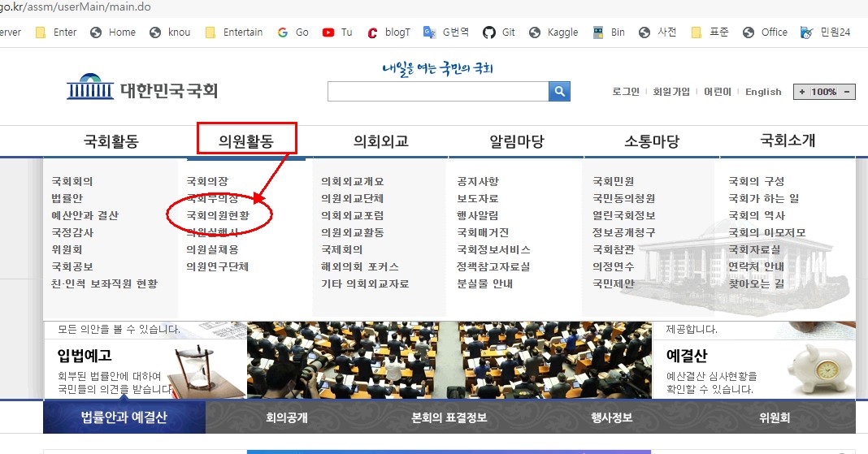Open 의회외교포럼 submenu item

tap(352, 215)
